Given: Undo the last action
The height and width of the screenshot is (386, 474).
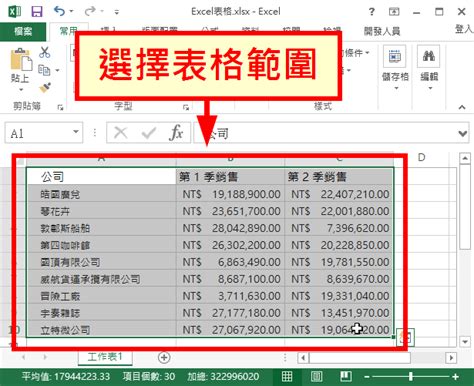Looking at the screenshot, I should point(59,11).
